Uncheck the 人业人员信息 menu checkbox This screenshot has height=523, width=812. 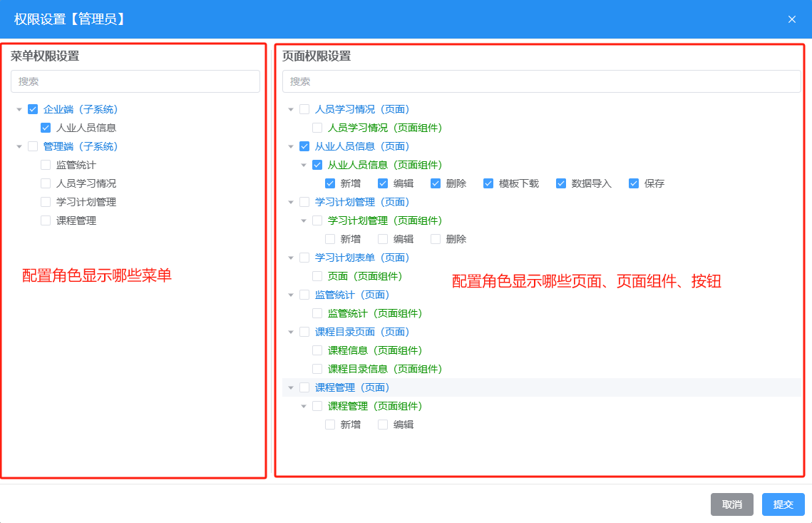tap(46, 128)
